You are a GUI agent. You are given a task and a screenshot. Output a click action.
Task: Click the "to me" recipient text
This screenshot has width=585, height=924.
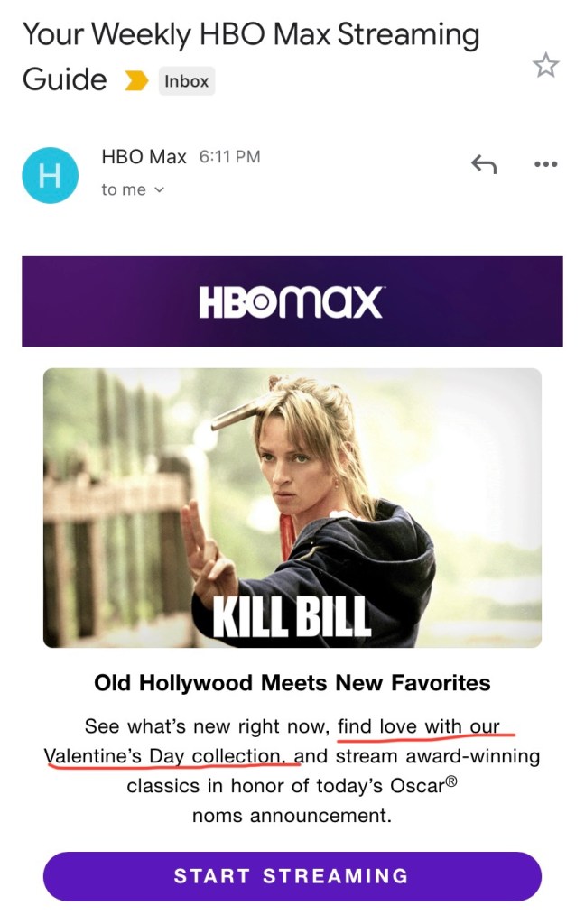click(x=124, y=189)
